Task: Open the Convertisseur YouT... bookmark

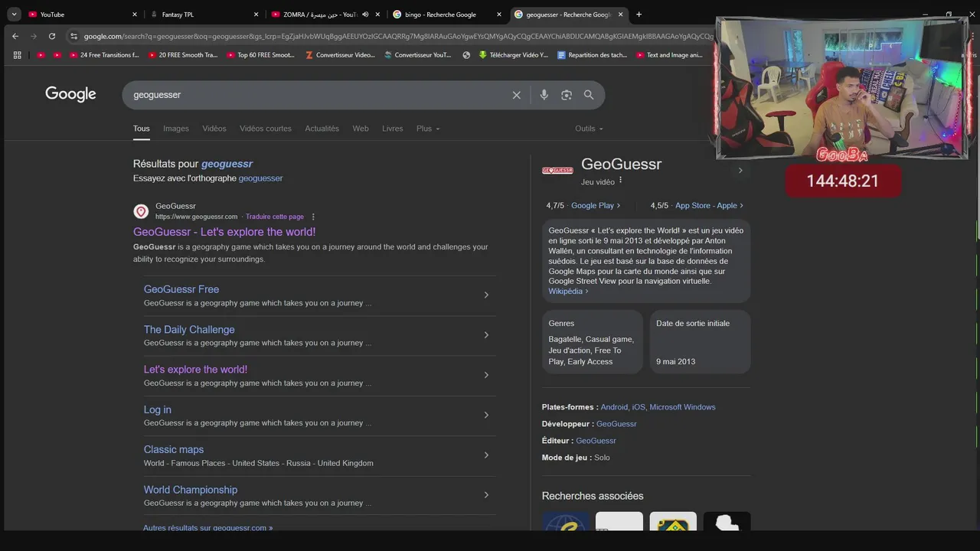Action: coord(418,55)
